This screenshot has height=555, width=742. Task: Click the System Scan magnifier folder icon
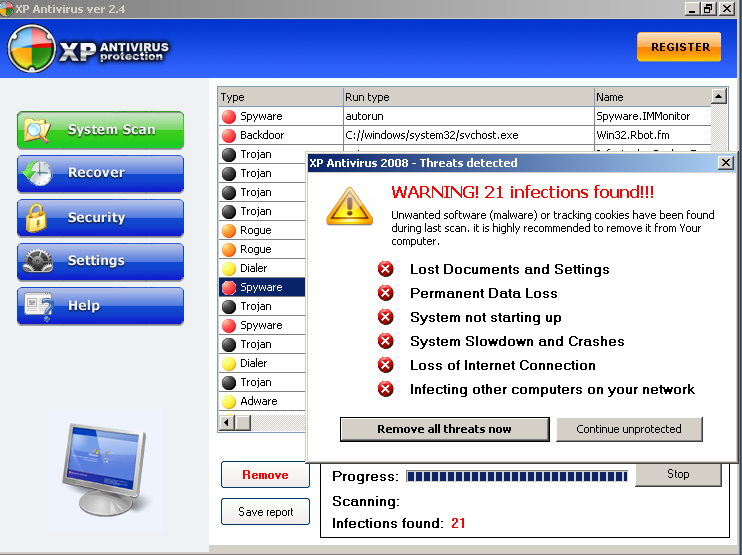(37, 130)
